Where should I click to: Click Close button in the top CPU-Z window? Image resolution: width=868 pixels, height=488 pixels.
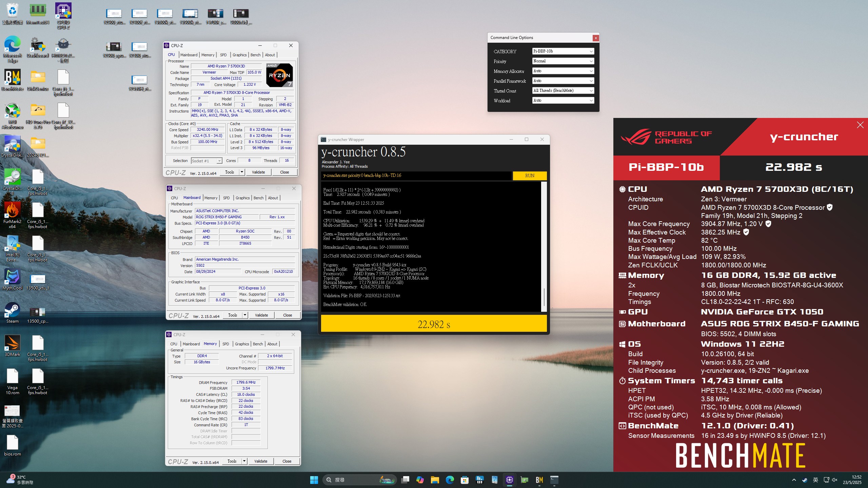click(x=284, y=172)
